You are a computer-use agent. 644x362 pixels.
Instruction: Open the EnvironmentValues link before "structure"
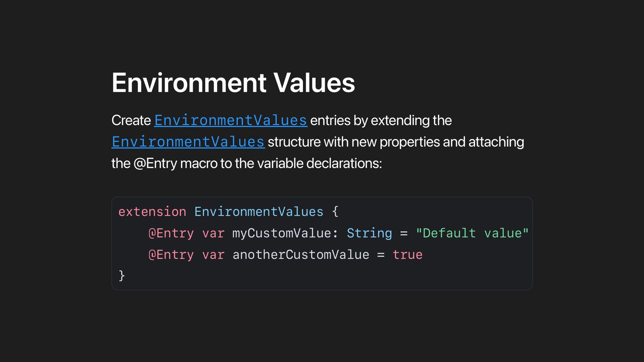(x=188, y=142)
